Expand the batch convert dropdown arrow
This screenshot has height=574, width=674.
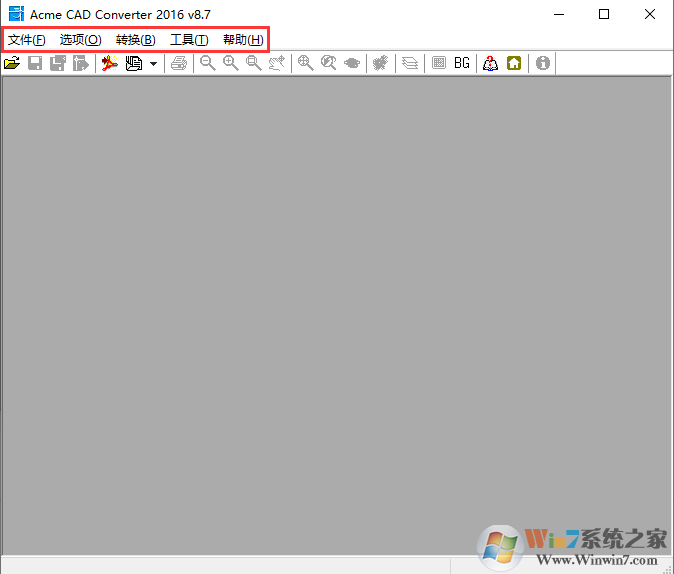153,64
